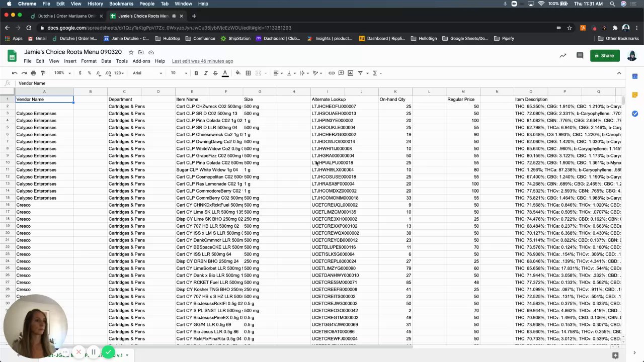This screenshot has height=362, width=644.
Task: Reload the page in Chrome
Action: [x=29, y=28]
